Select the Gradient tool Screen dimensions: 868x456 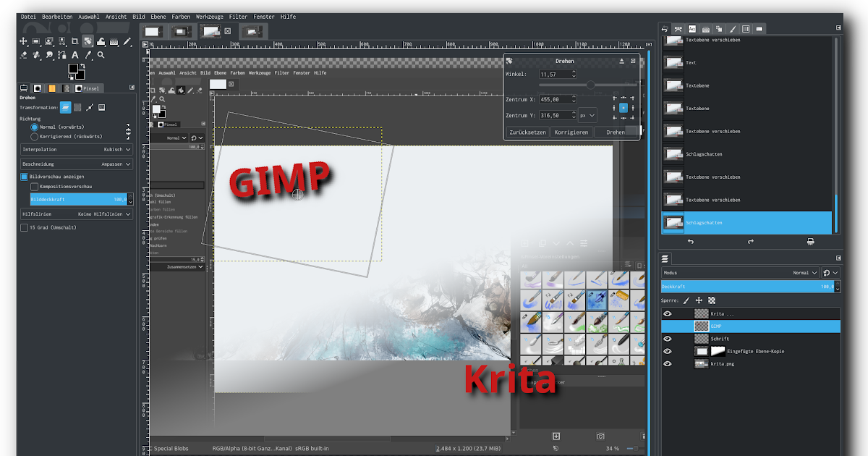(114, 41)
